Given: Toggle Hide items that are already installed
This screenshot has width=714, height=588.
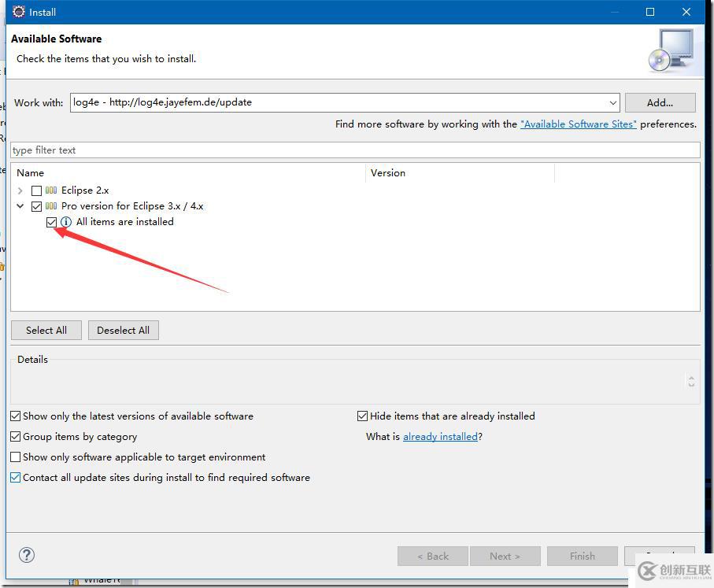Looking at the screenshot, I should click(362, 416).
